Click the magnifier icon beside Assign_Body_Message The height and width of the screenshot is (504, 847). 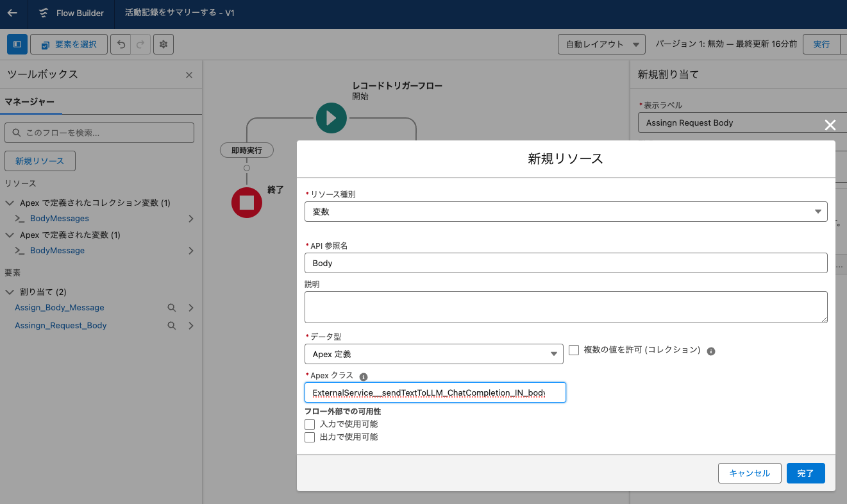click(172, 308)
